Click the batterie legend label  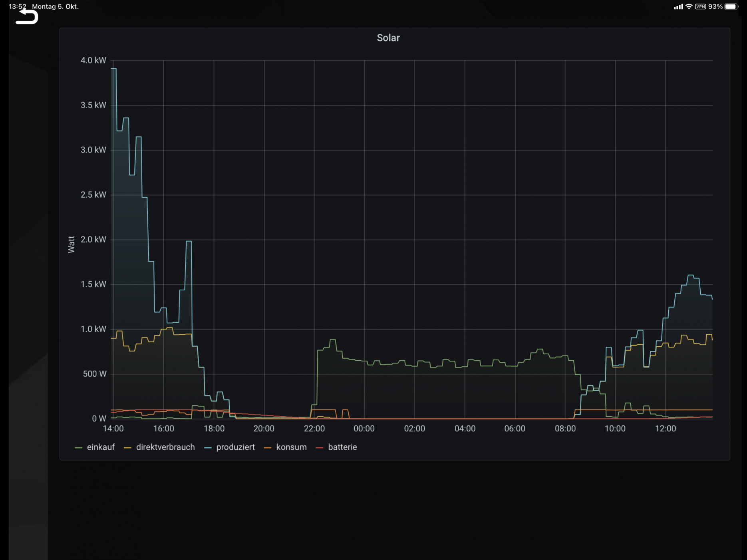tap(342, 447)
